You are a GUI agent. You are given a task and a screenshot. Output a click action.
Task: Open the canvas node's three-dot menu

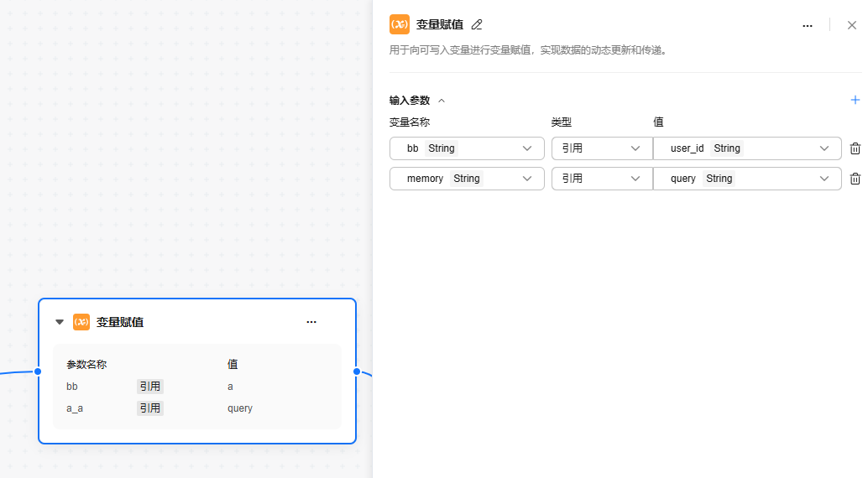311,322
